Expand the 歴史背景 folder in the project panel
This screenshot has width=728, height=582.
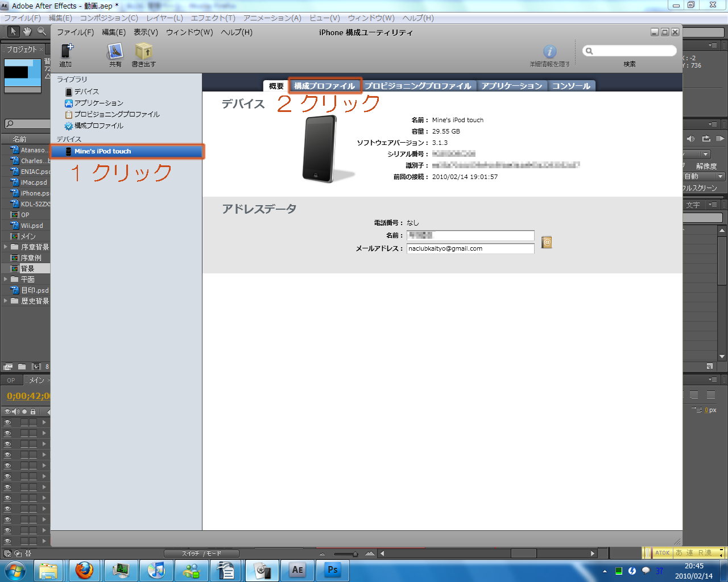(x=6, y=301)
